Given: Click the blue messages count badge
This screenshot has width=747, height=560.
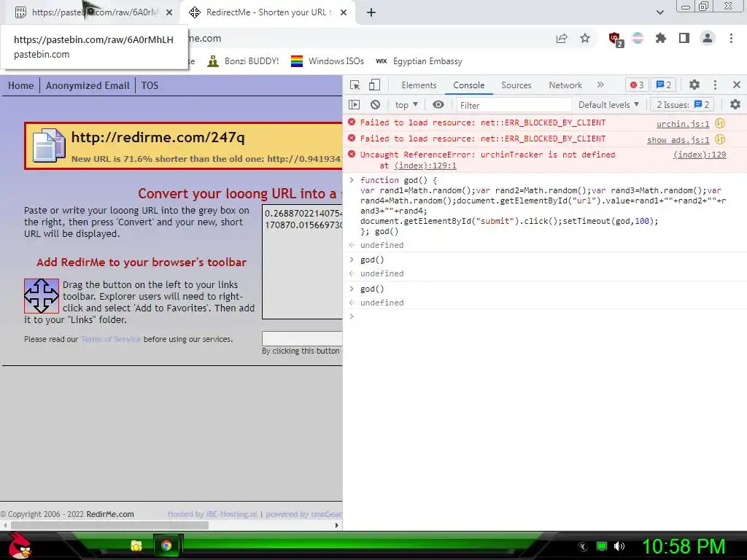Looking at the screenshot, I should (664, 85).
